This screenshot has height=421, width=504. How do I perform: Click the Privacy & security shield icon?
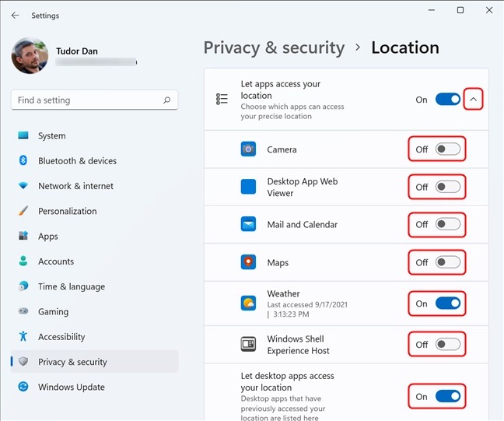pyautogui.click(x=23, y=361)
